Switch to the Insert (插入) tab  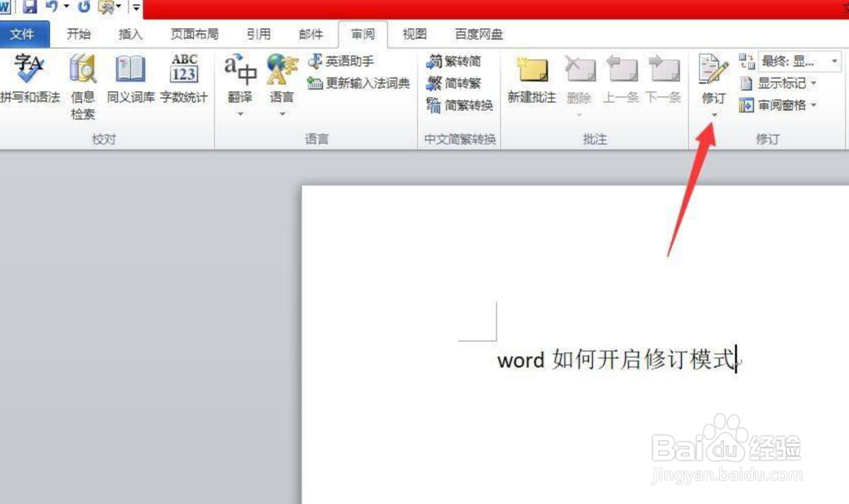click(x=130, y=34)
